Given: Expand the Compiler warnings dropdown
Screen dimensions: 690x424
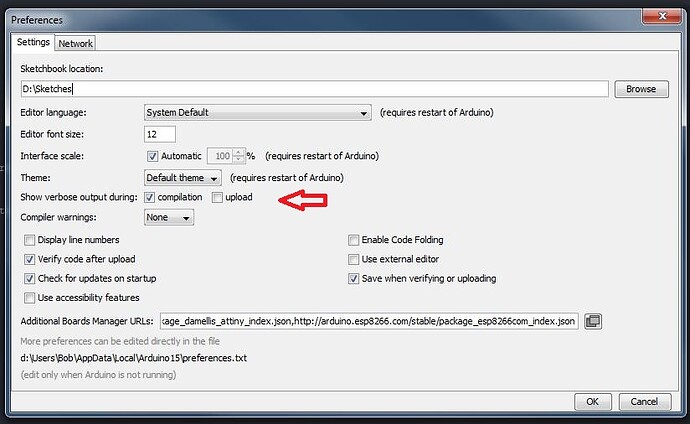Looking at the screenshot, I should point(169,218).
